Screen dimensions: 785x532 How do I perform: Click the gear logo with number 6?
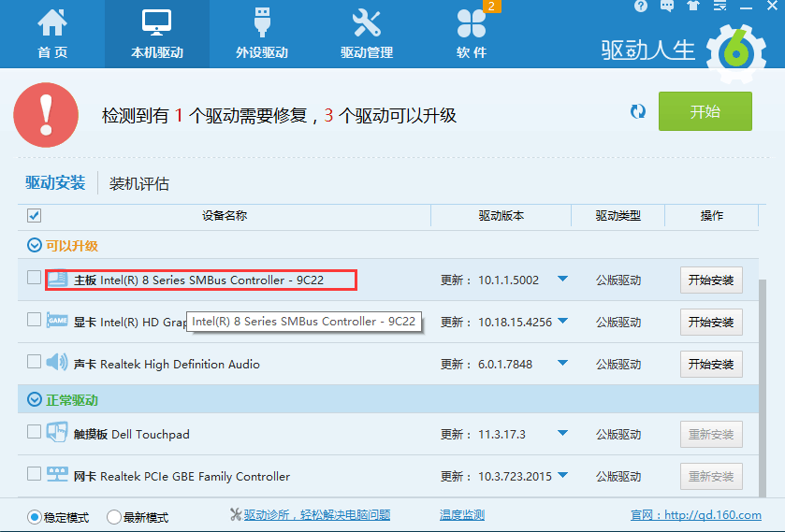point(736,52)
